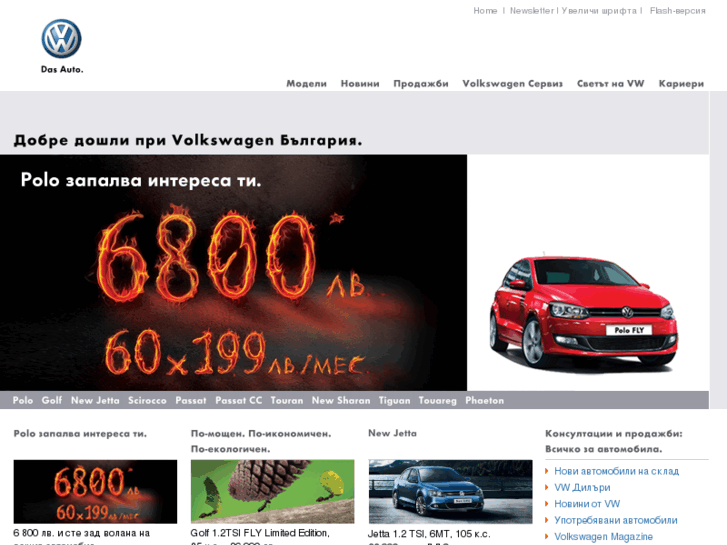Open the Newsletter link

[x=531, y=11]
